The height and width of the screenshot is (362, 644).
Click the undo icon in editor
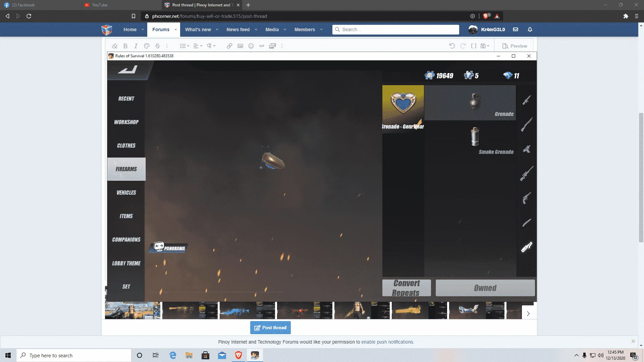tap(452, 46)
